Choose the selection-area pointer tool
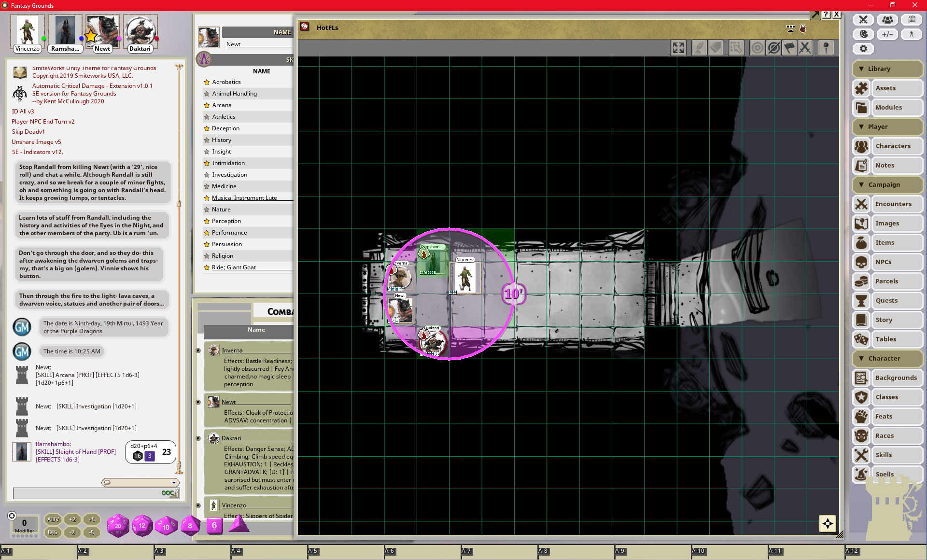 (x=736, y=48)
